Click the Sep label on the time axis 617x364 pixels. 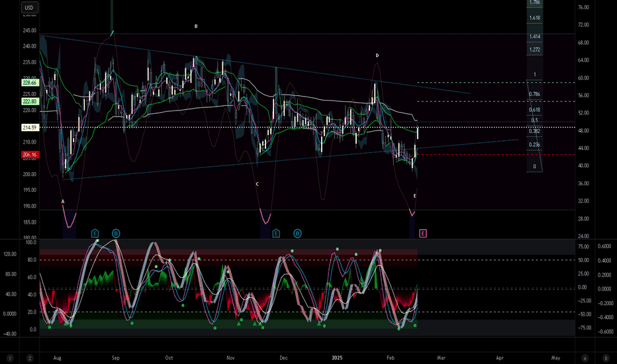pos(115,357)
